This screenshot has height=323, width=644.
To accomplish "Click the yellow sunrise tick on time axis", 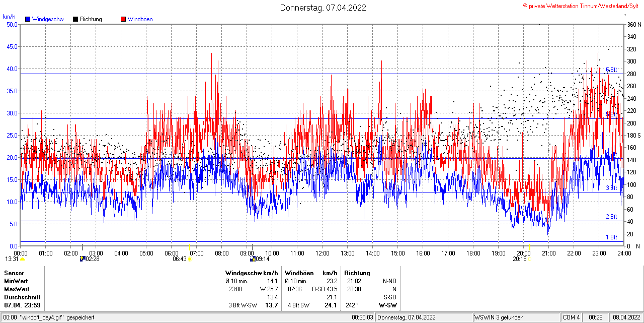I will pyautogui.click(x=189, y=247).
